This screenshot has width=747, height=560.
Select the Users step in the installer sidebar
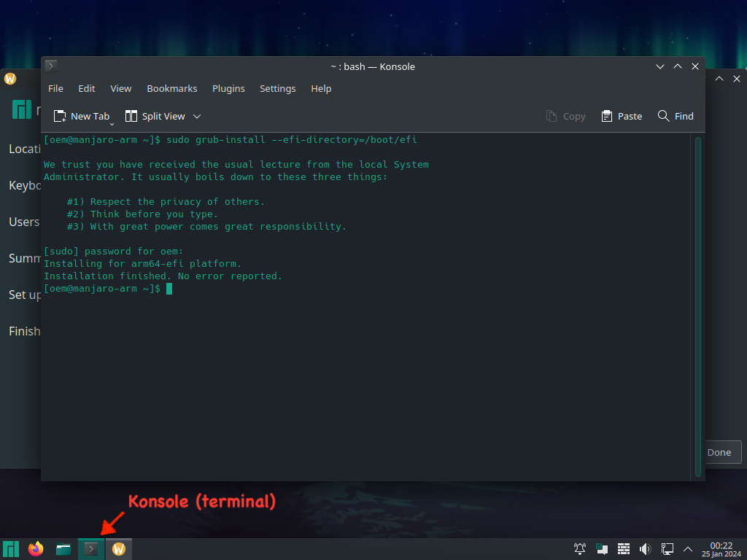pyautogui.click(x=24, y=222)
